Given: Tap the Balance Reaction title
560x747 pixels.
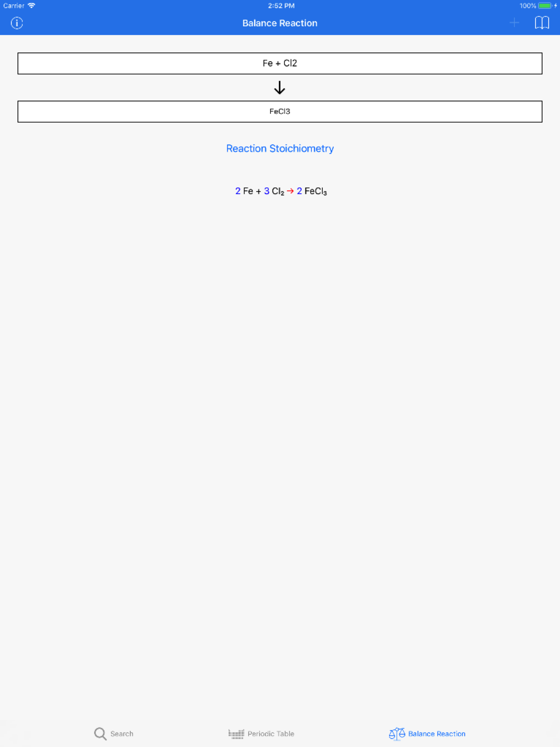Looking at the screenshot, I should pos(280,23).
